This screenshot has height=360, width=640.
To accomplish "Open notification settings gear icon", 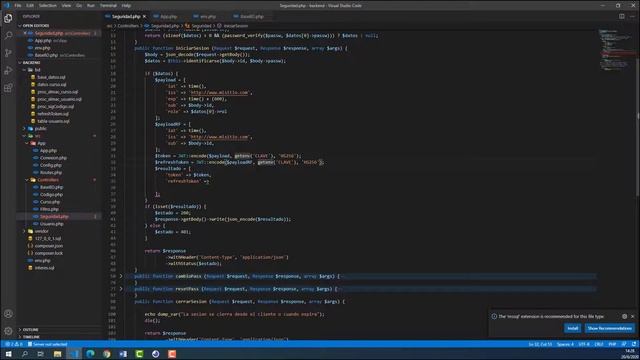I will tap(624, 316).
